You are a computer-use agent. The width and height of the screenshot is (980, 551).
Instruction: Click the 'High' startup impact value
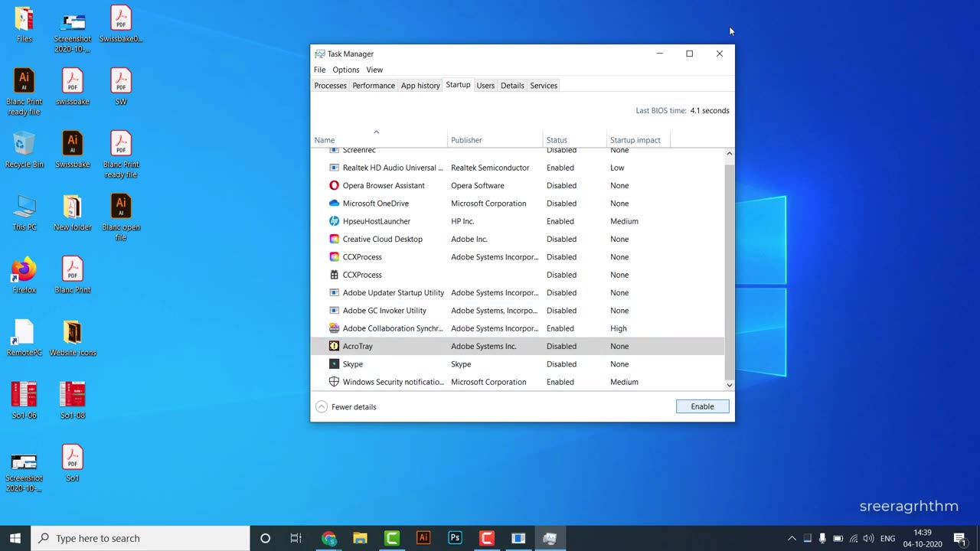tap(619, 328)
